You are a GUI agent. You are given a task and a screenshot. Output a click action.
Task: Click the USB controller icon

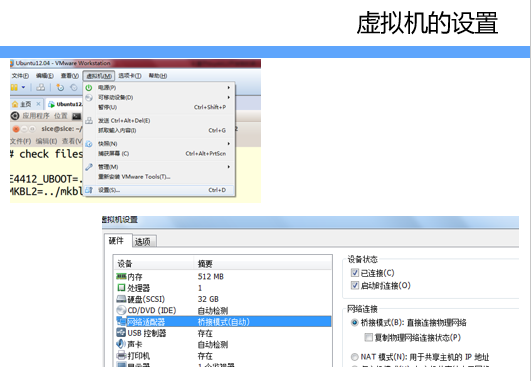[121, 333]
